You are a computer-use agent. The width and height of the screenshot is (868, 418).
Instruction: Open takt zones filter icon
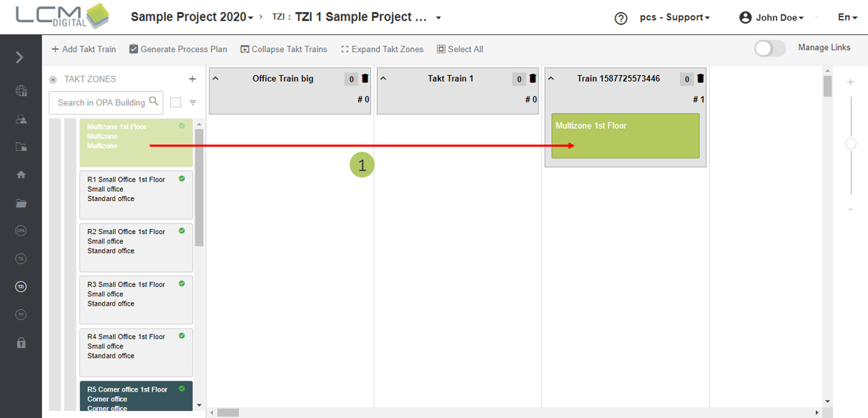click(192, 103)
